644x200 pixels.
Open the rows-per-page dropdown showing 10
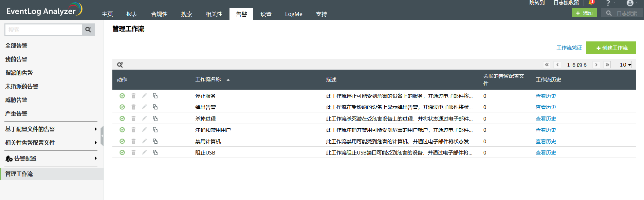point(625,65)
